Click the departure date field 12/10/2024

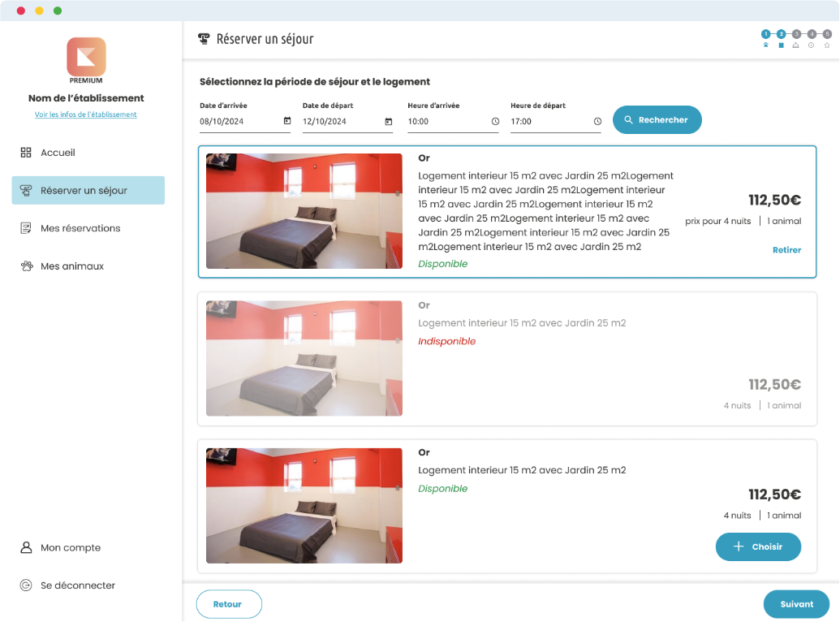(x=347, y=122)
